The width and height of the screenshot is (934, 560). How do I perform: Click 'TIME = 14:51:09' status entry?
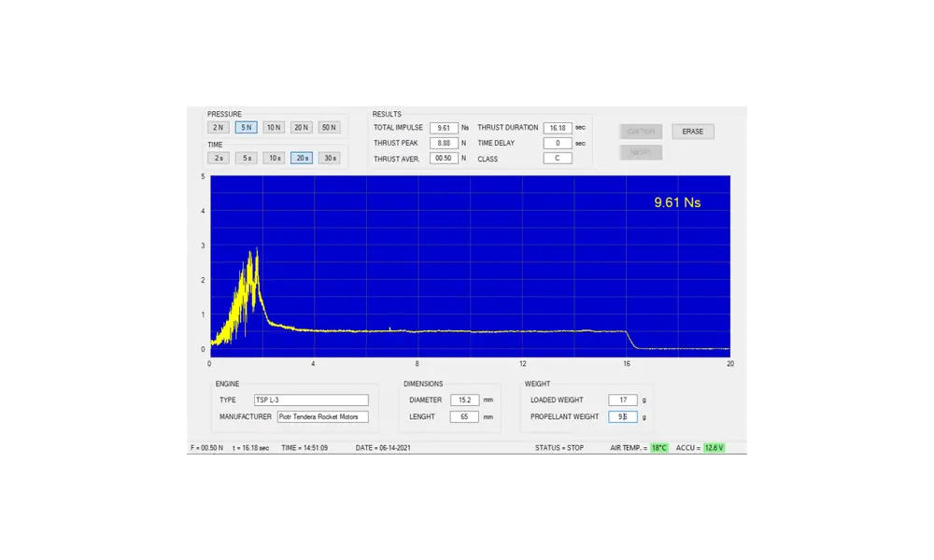coord(304,448)
